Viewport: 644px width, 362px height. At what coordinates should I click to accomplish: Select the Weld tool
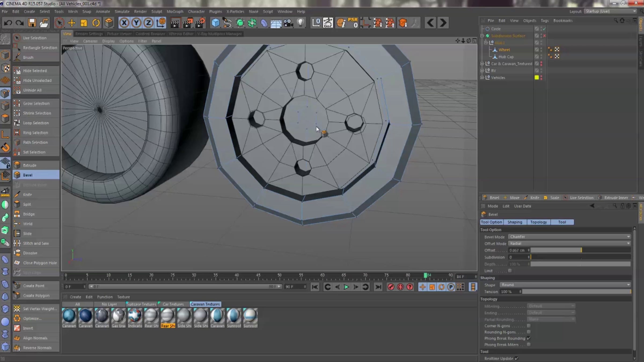pos(36,224)
